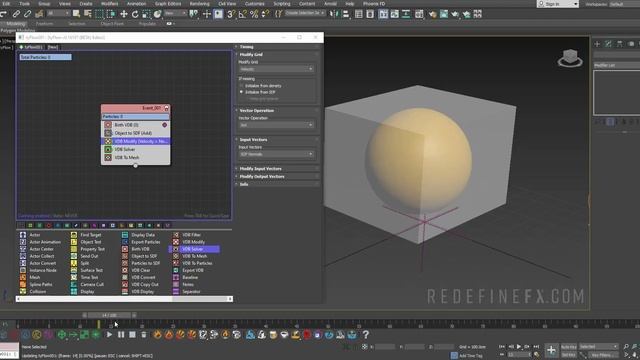Click the Select and Rotate tool
The width and height of the screenshot is (640, 360).
point(135,14)
